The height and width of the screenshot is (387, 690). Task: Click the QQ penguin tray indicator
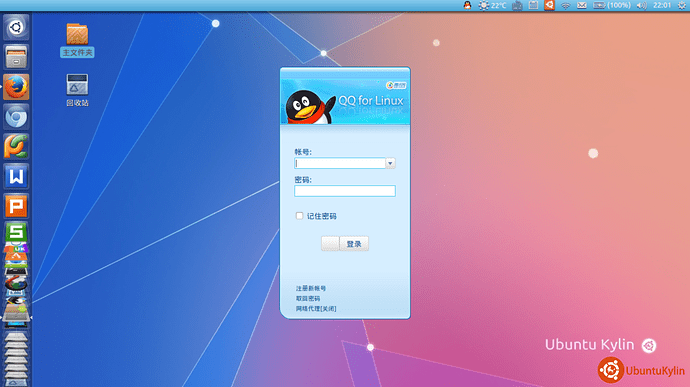[x=467, y=5]
